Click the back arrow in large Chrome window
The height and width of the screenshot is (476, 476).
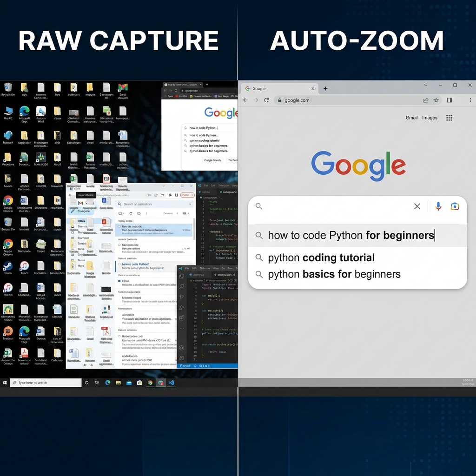(245, 100)
